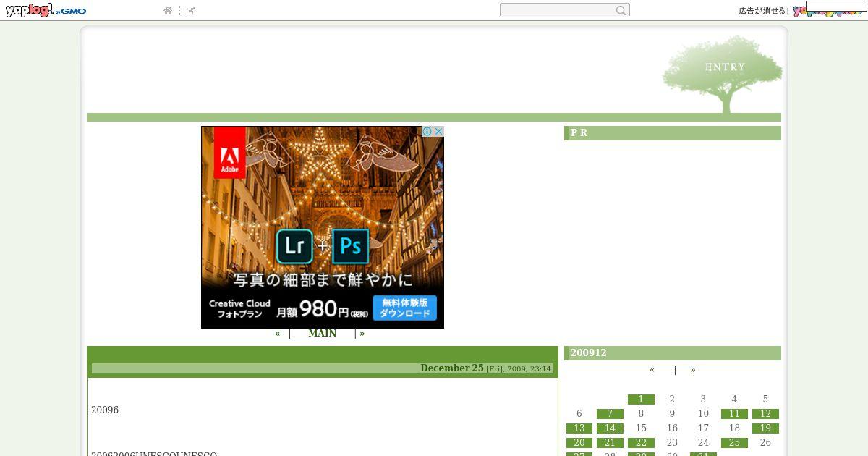
Task: Open the 広告が消せる! link
Action: pos(764,11)
